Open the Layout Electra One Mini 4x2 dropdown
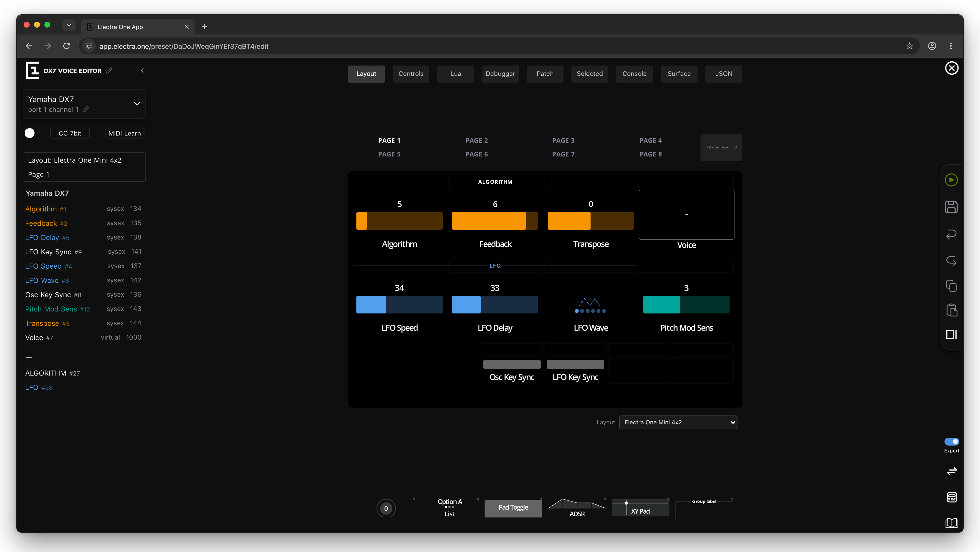 (x=678, y=422)
